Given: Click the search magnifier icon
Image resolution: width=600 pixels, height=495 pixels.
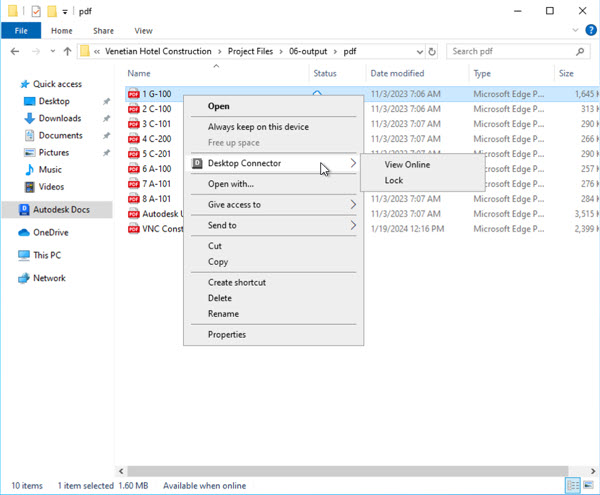Looking at the screenshot, I should 580,51.
